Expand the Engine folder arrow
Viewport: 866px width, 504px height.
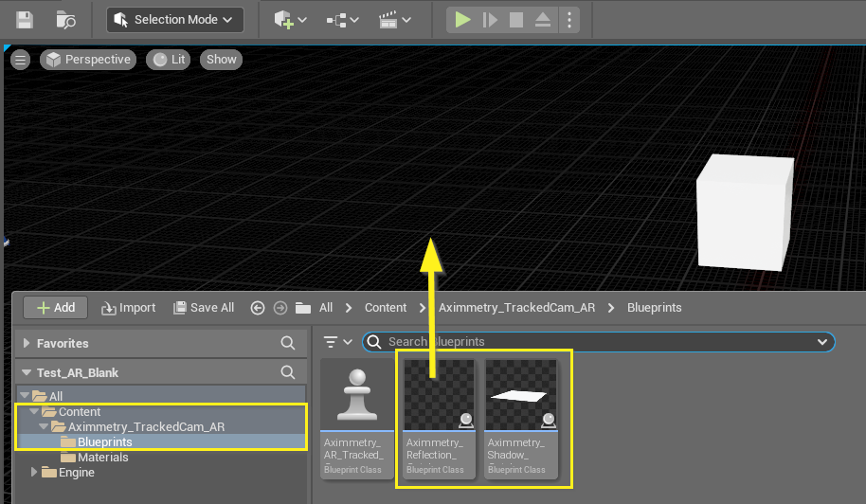click(x=34, y=472)
